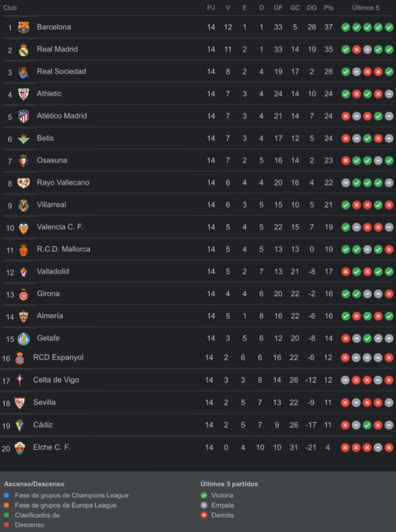The height and width of the screenshot is (532, 396).
Task: Click the Villarreal club crest
Action: pyautogui.click(x=23, y=205)
